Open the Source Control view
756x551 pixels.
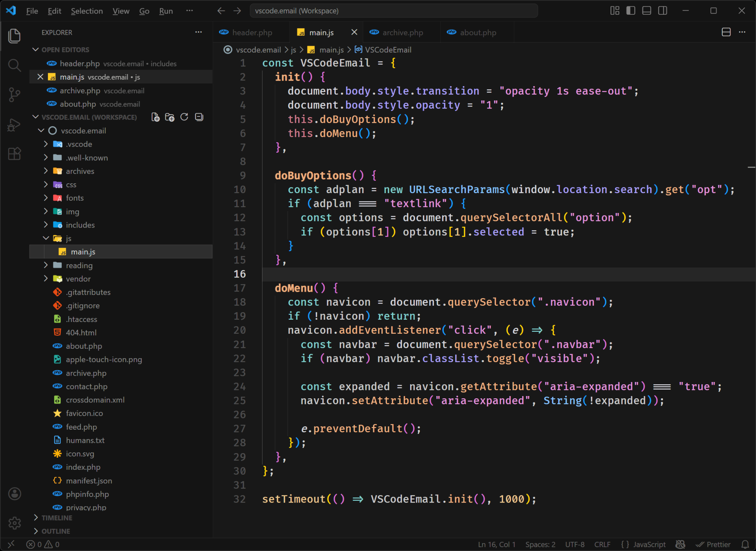[14, 94]
